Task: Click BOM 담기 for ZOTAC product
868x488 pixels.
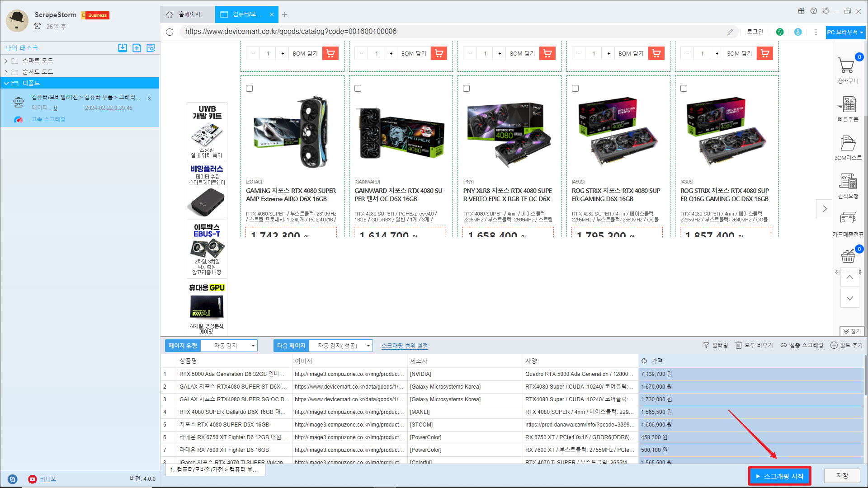Action: click(305, 53)
